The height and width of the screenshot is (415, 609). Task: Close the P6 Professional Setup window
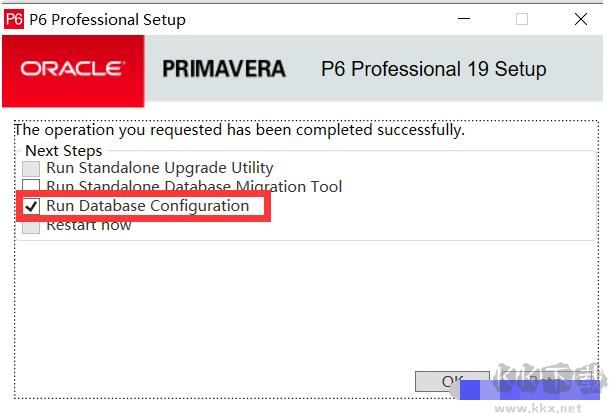581,19
